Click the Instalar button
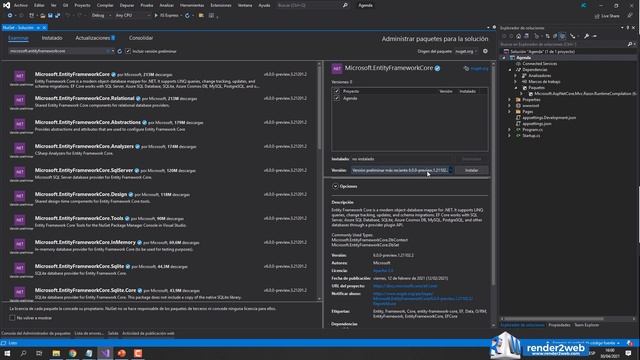Image resolution: width=640 pixels, height=360 pixels. point(471,170)
